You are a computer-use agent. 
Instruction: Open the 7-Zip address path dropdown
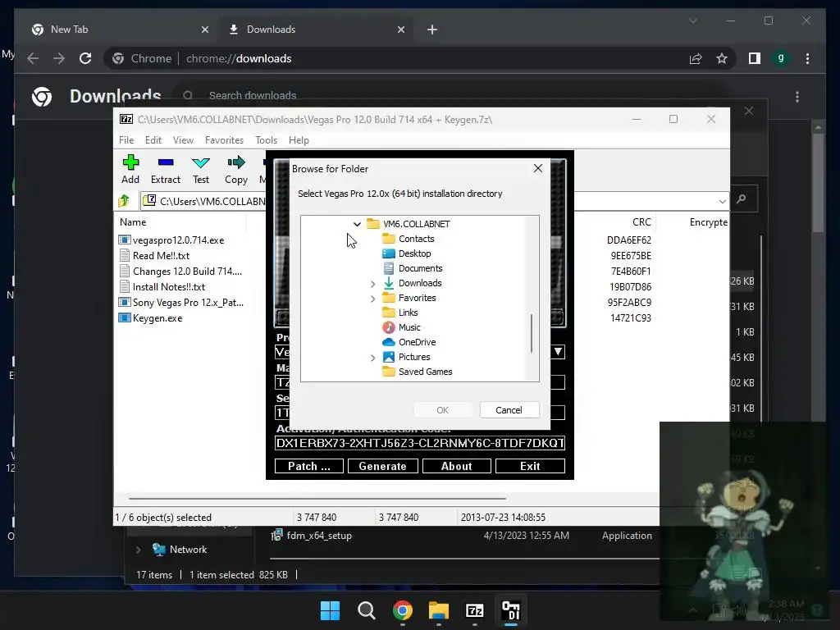722,202
